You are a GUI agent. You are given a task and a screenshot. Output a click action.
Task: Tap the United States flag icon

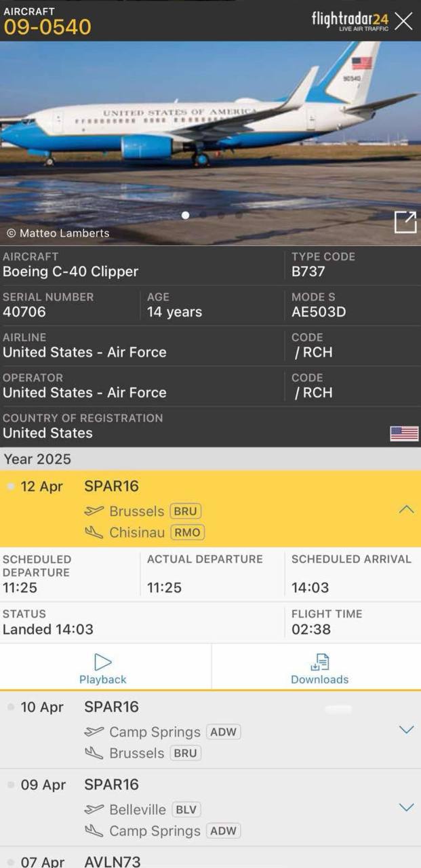404,433
